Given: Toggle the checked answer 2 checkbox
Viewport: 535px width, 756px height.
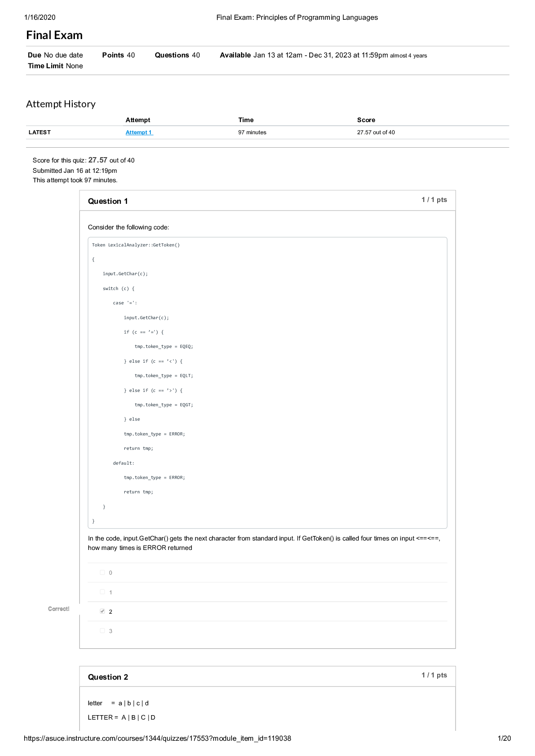Looking at the screenshot, I should coord(102,611).
